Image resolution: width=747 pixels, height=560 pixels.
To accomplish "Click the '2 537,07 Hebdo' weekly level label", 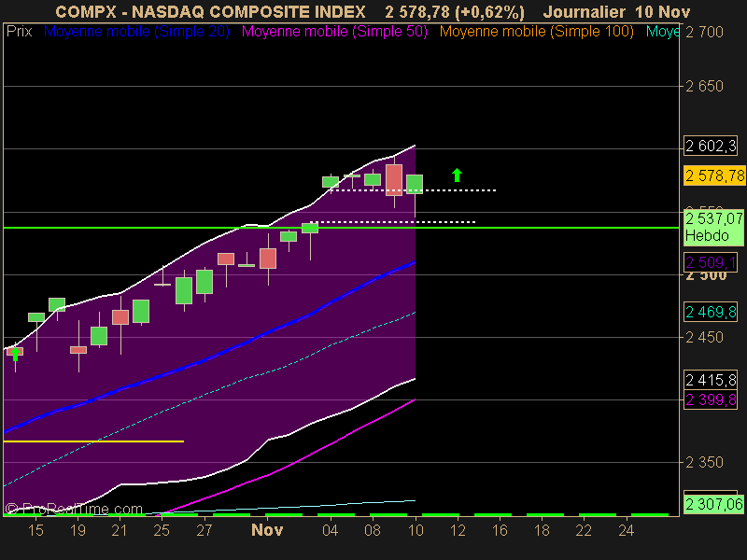I will (713, 227).
